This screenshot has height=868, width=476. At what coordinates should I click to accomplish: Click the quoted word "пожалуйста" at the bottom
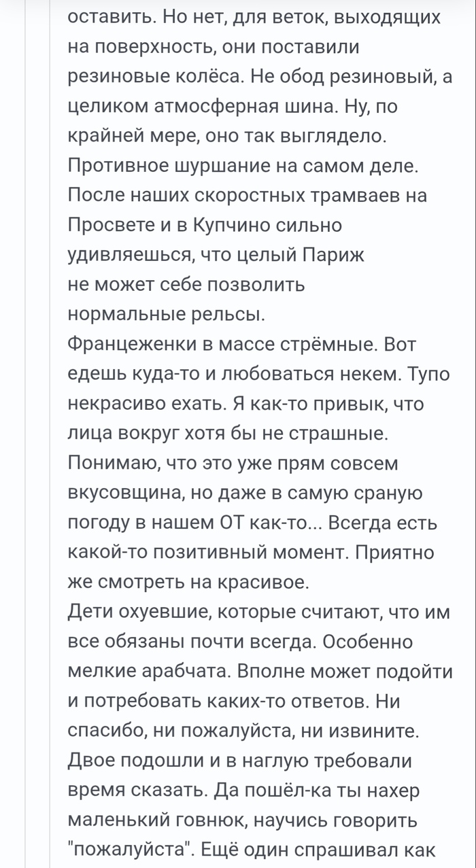[x=140, y=850]
